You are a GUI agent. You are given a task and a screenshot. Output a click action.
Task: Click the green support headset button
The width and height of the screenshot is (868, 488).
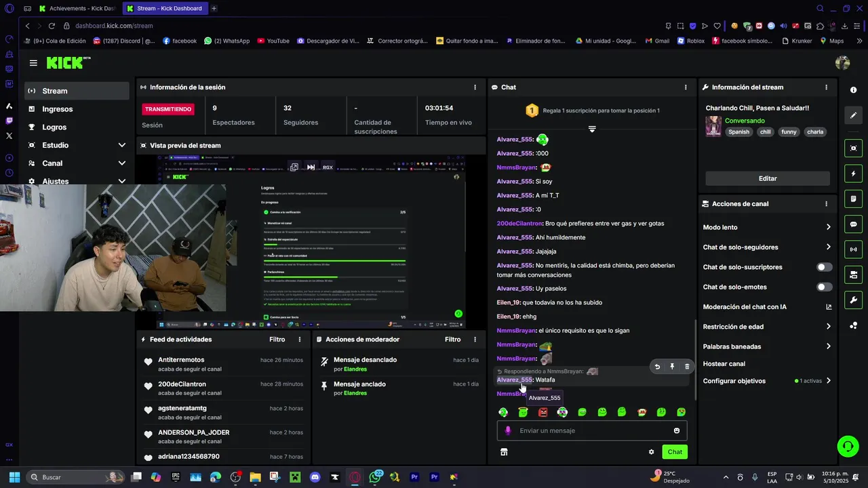tap(848, 446)
